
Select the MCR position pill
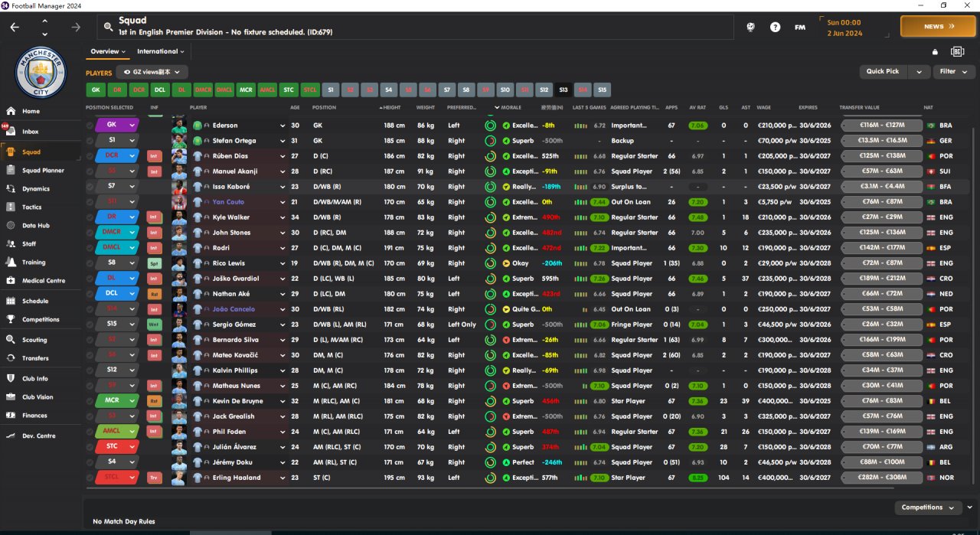tap(245, 90)
